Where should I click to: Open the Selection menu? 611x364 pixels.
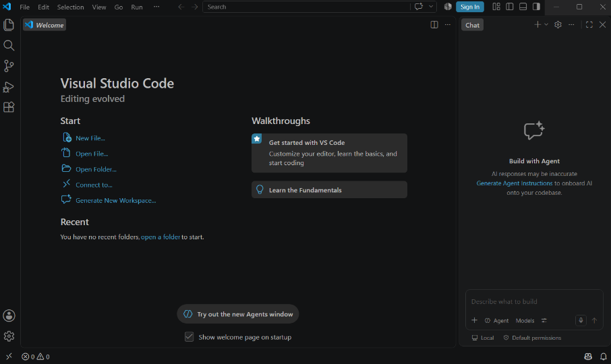click(x=71, y=7)
